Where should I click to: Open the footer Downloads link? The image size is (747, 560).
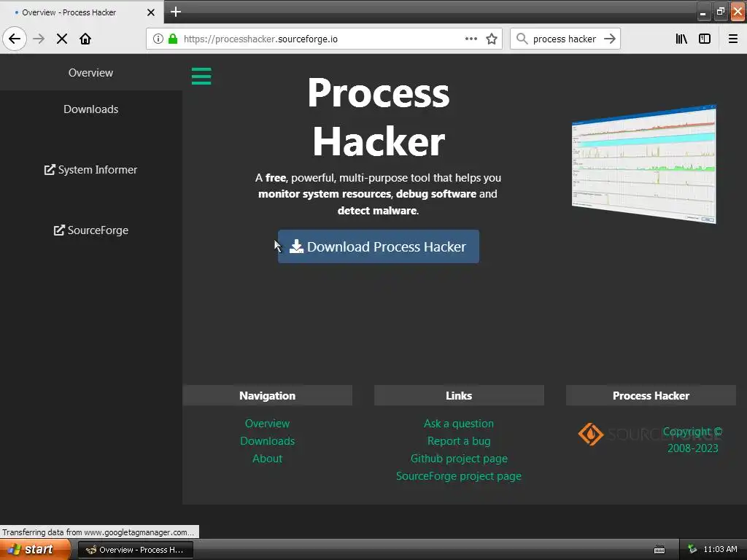pyautogui.click(x=267, y=441)
